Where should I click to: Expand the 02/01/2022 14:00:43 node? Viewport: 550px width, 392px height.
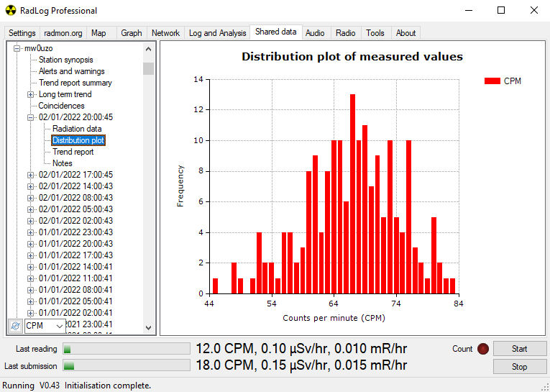click(x=31, y=186)
